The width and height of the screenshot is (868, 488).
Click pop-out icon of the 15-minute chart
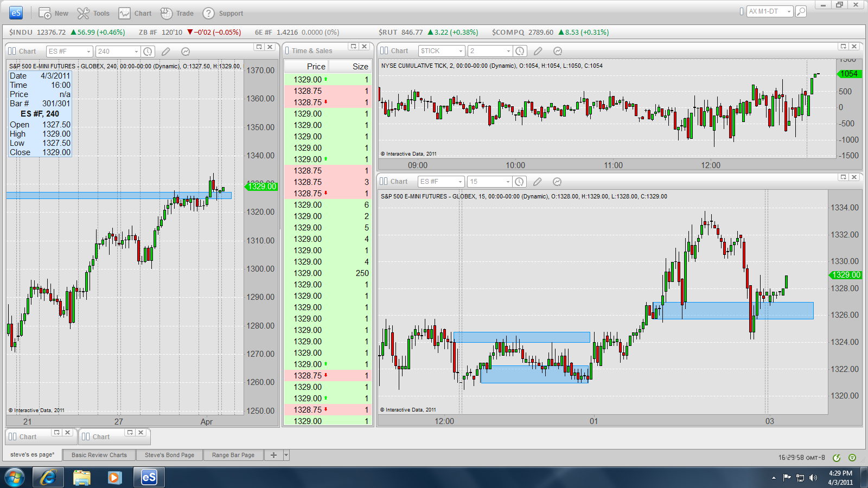pos(843,177)
